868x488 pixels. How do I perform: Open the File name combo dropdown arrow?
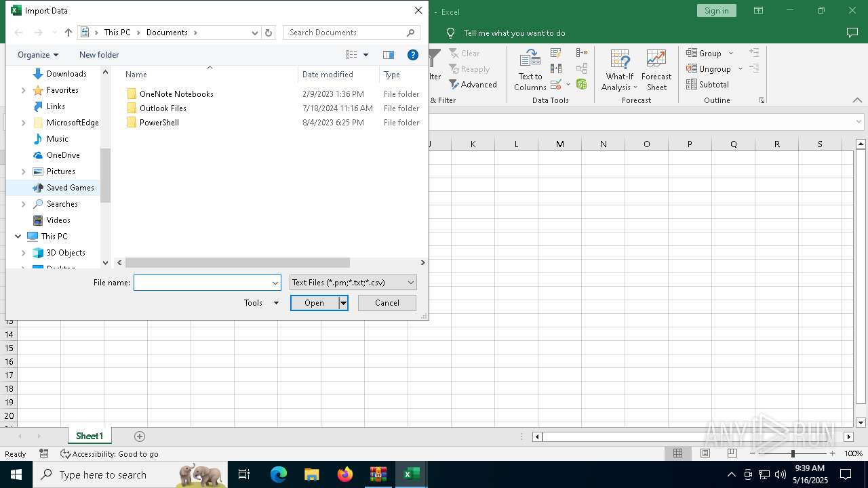pos(275,283)
